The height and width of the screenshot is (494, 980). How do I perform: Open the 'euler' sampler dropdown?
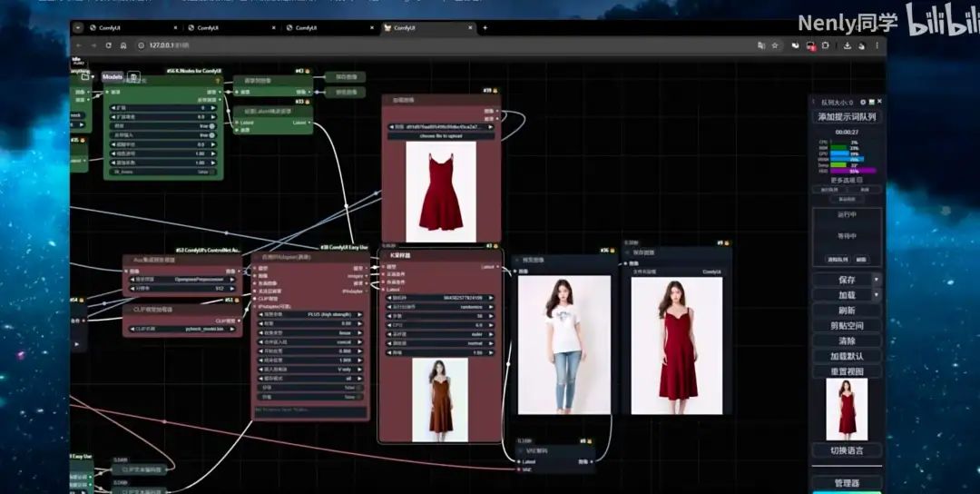click(441, 334)
